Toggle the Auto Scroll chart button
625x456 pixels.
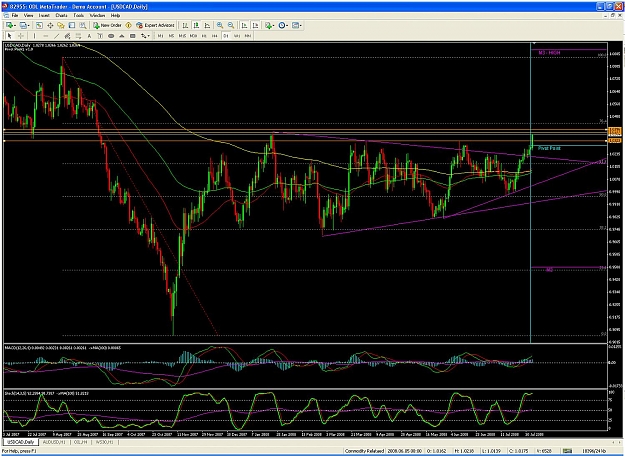click(x=244, y=25)
